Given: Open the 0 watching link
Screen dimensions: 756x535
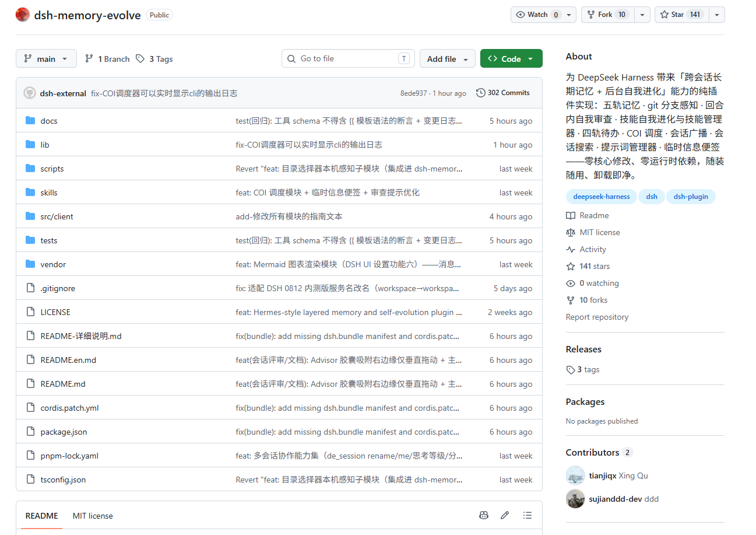Looking at the screenshot, I should pos(599,283).
